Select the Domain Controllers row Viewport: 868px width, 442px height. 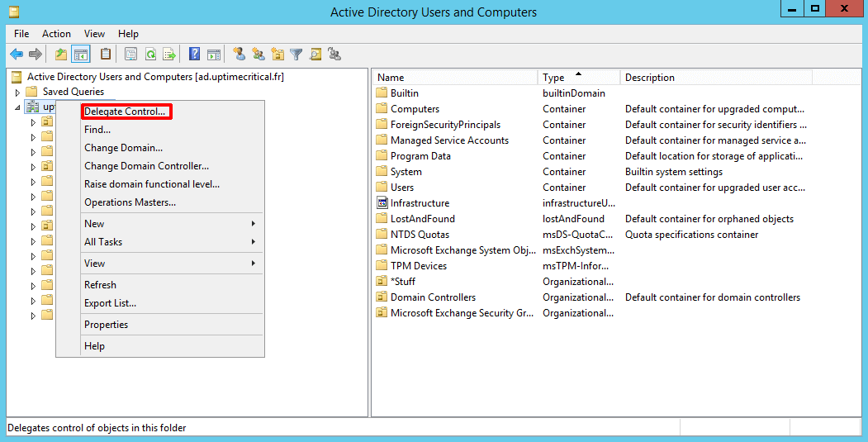tap(592, 297)
